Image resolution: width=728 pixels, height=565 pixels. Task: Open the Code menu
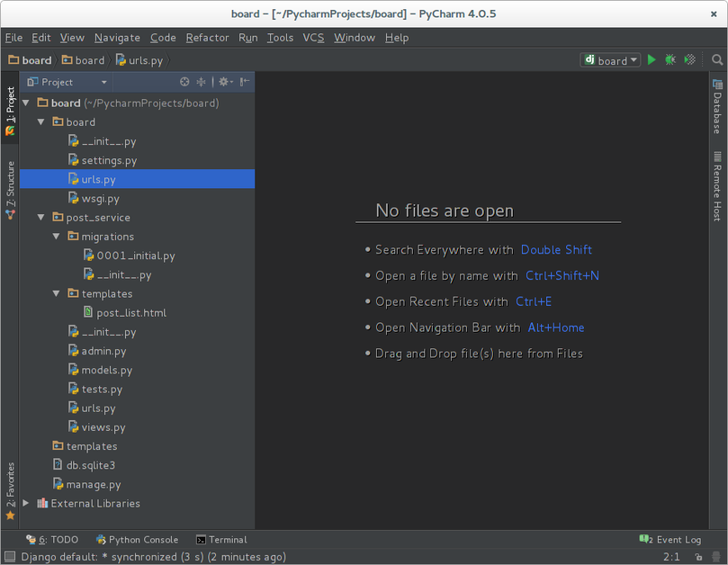[163, 38]
